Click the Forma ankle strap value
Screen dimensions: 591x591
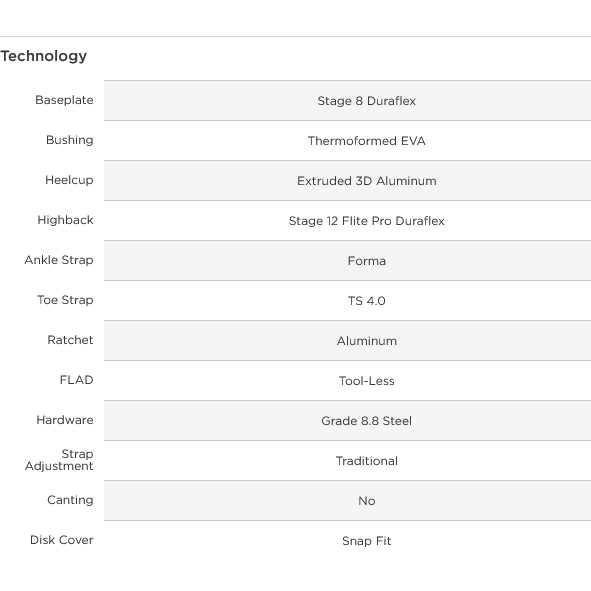pyautogui.click(x=366, y=260)
